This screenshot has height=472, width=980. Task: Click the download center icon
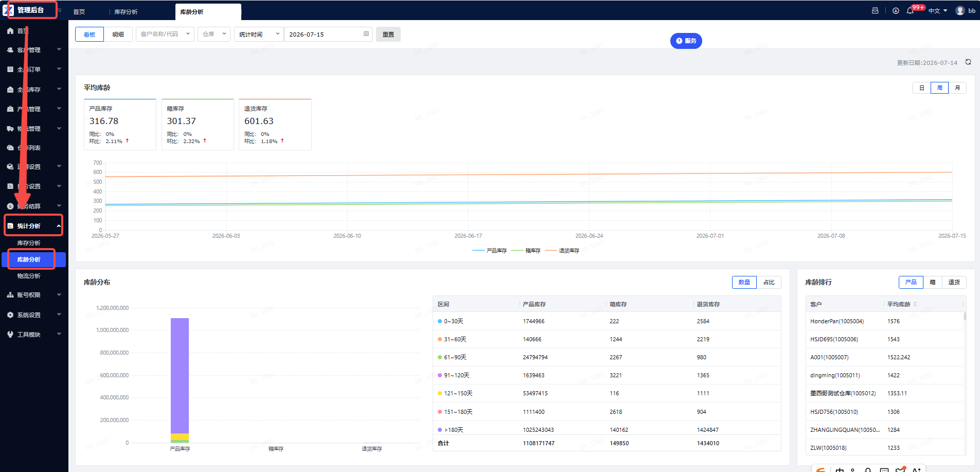pyautogui.click(x=896, y=10)
